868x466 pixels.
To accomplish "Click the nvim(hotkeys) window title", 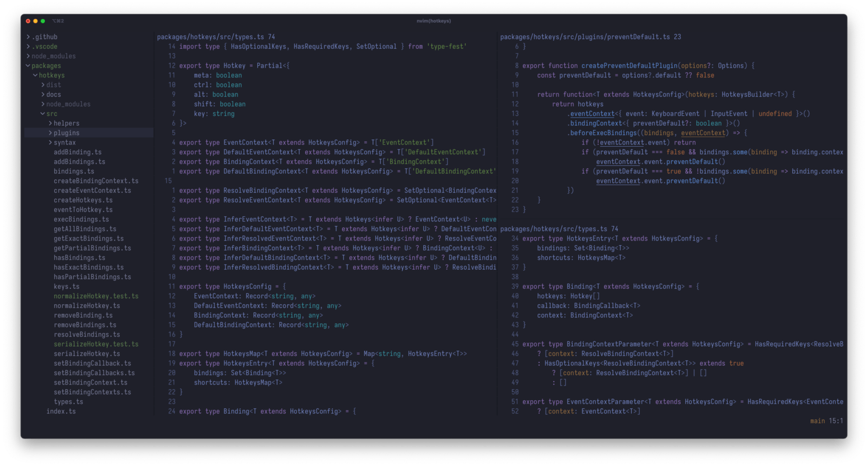I will tap(434, 21).
